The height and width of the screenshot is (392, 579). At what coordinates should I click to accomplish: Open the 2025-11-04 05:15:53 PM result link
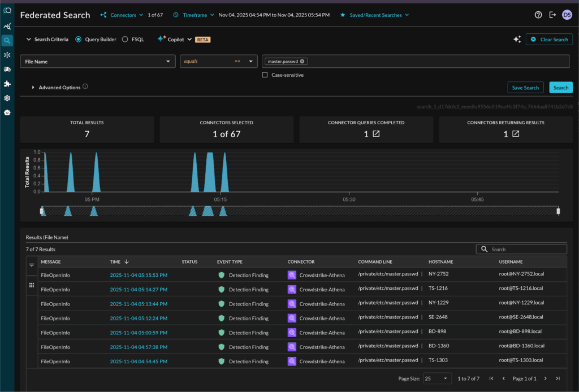138,275
